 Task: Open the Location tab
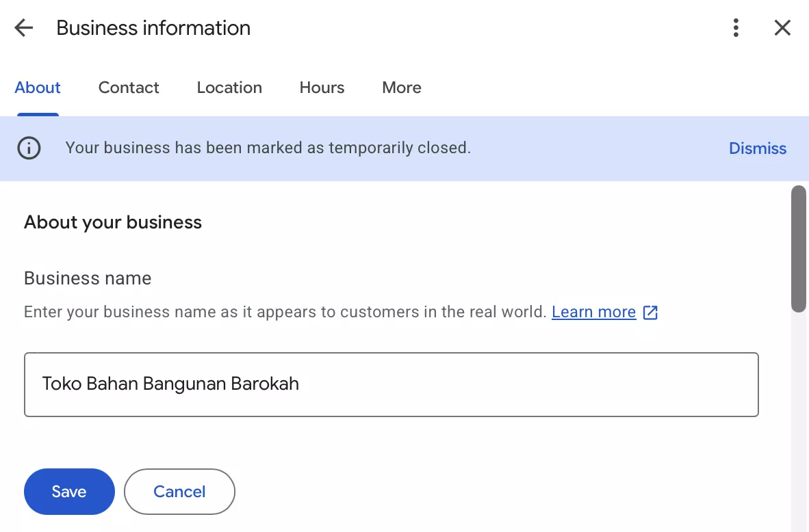pyautogui.click(x=229, y=88)
